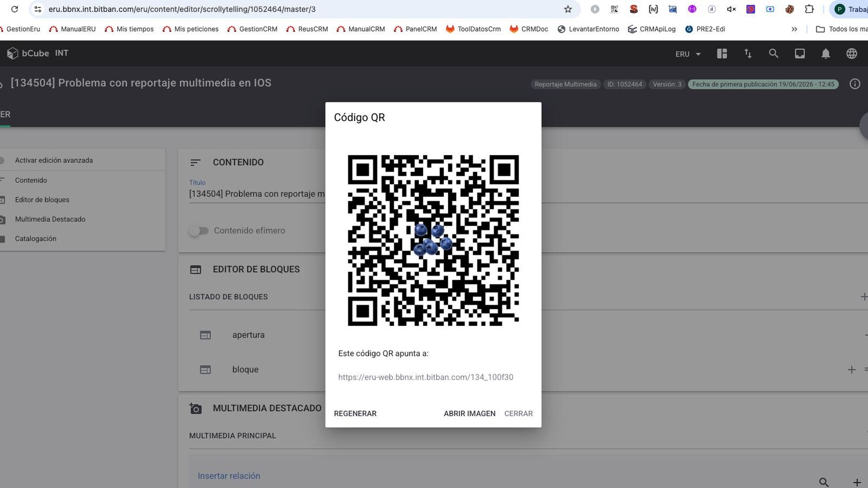Click the Multimedia Destacado camera icon
Image resolution: width=868 pixels, height=488 pixels.
click(x=195, y=408)
